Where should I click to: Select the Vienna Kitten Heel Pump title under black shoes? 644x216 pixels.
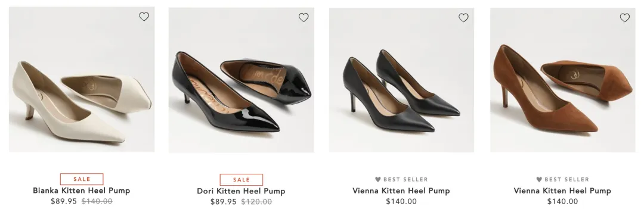pyautogui.click(x=401, y=190)
